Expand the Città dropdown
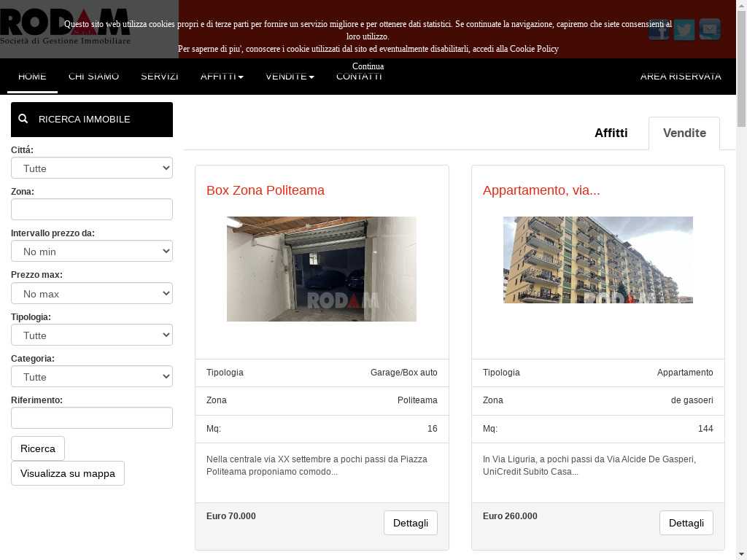This screenshot has width=747, height=560. pos(92,168)
